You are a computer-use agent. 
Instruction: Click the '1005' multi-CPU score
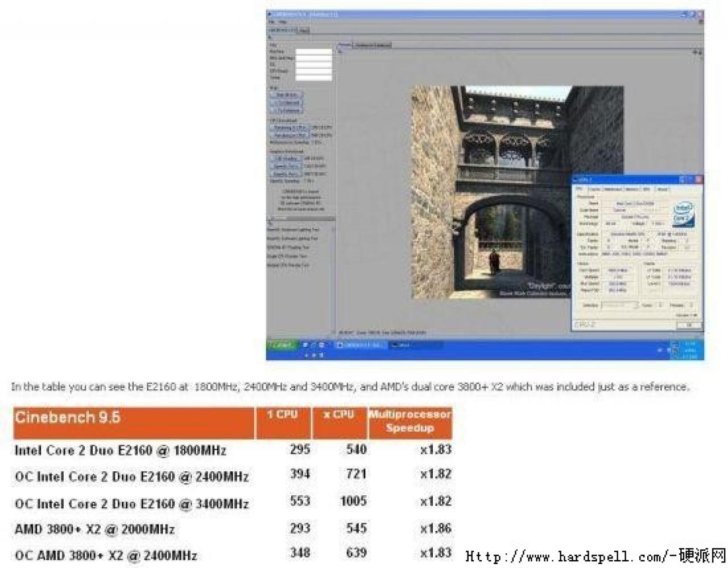[x=353, y=501]
